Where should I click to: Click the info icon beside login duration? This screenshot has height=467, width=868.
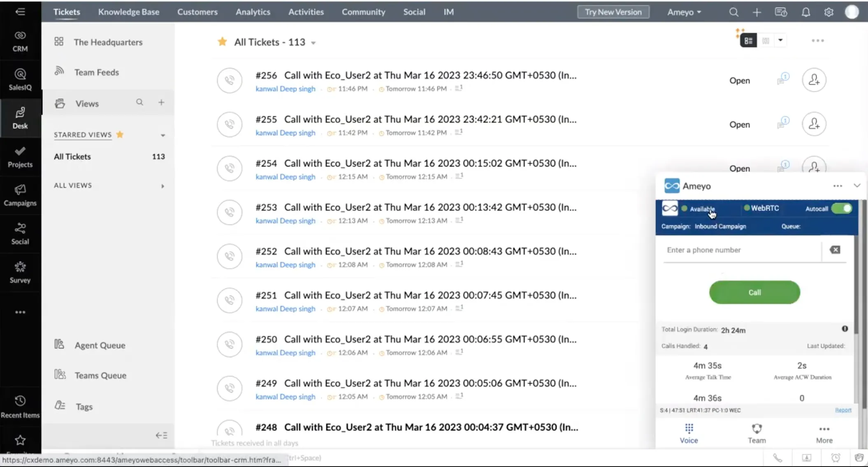tap(845, 328)
